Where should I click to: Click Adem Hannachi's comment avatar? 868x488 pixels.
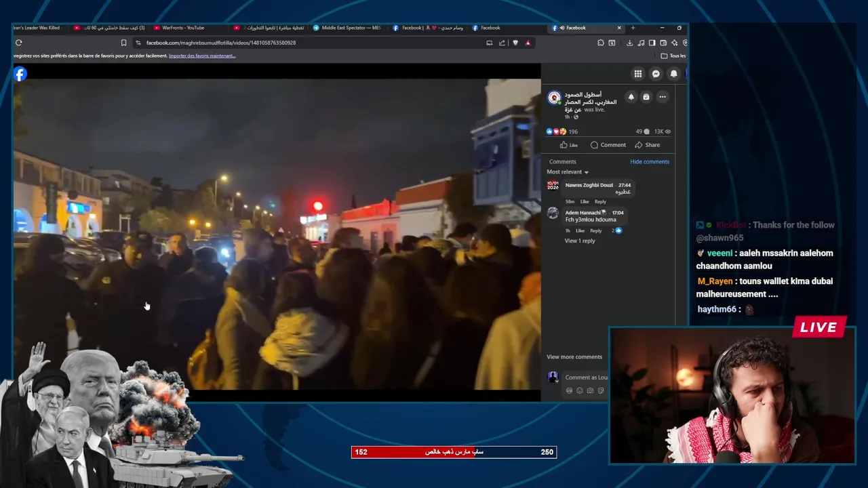(x=553, y=214)
